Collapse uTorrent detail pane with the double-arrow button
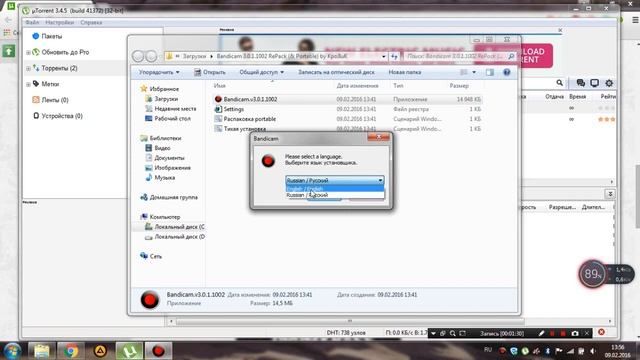This screenshot has width=640, height=360. [610, 194]
